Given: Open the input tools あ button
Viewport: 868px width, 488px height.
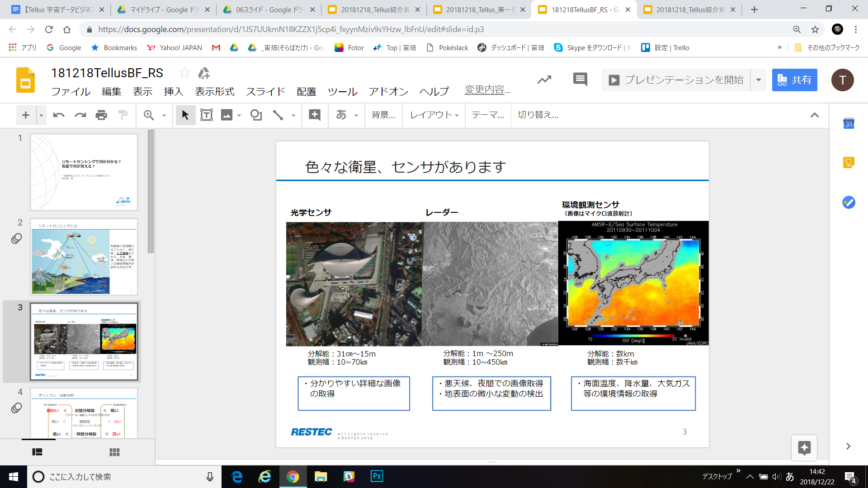Looking at the screenshot, I should [x=341, y=115].
